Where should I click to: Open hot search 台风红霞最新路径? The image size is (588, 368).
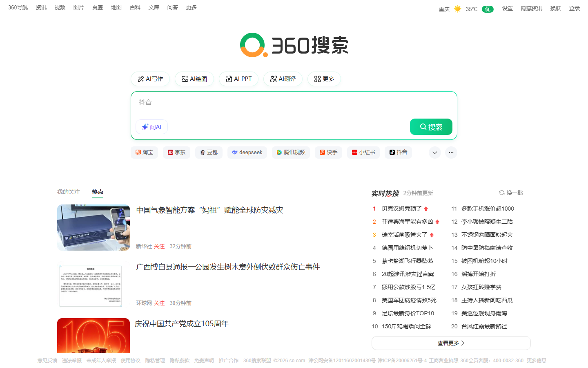pos(484,326)
